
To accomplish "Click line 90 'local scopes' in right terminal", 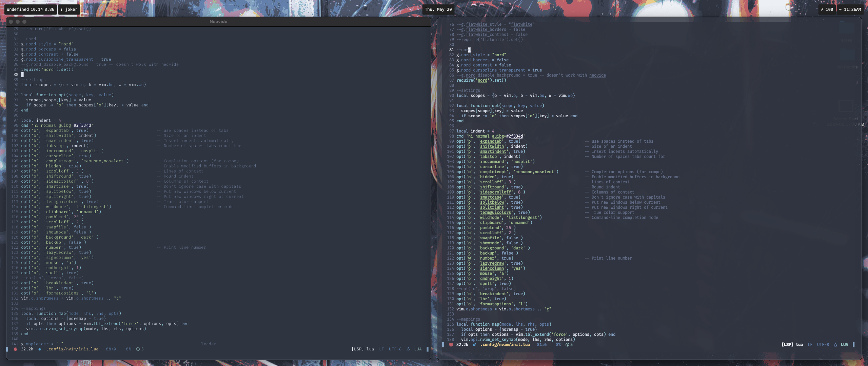I will point(515,96).
